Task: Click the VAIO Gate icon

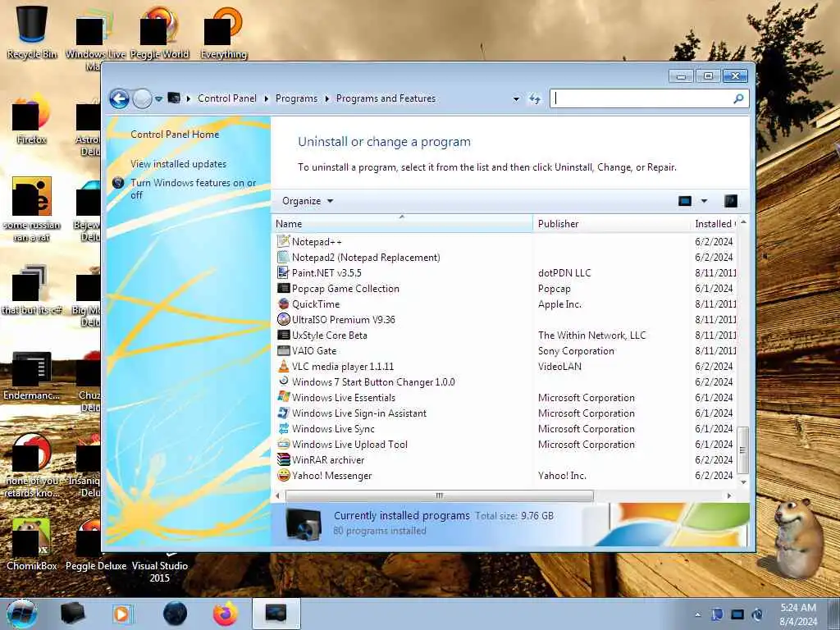Action: click(283, 350)
